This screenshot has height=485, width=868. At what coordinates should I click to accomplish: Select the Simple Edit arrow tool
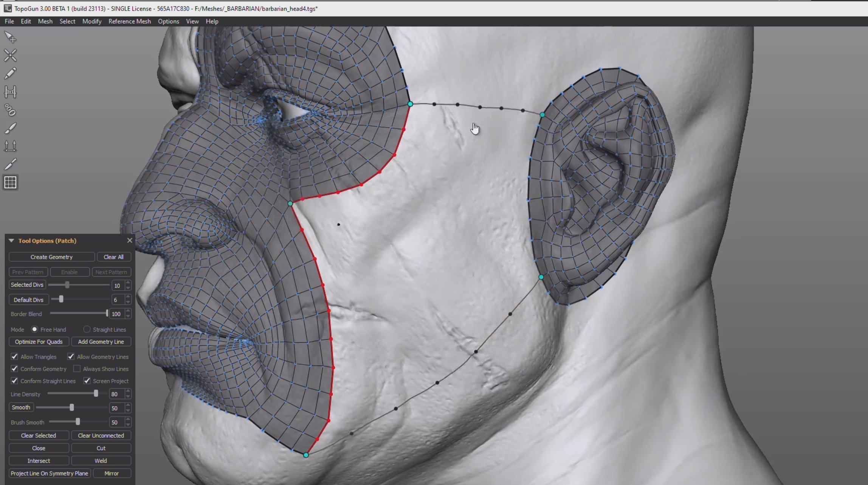[x=10, y=37]
